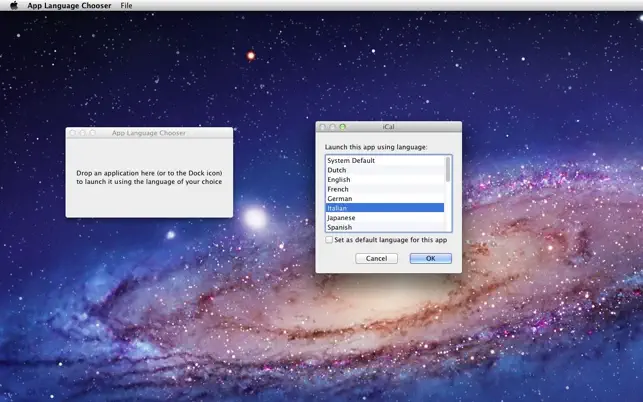This screenshot has width=643, height=402.
Task: Click the minimize button of iCal dialog
Action: pos(333,127)
